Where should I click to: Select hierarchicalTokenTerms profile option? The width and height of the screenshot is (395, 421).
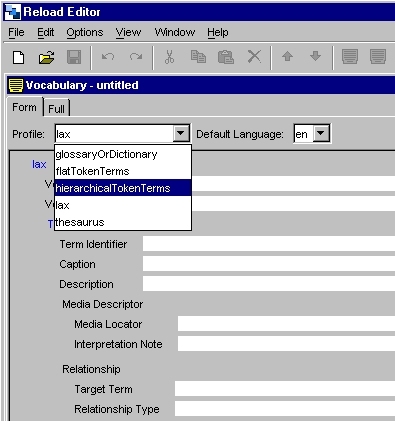pos(123,188)
